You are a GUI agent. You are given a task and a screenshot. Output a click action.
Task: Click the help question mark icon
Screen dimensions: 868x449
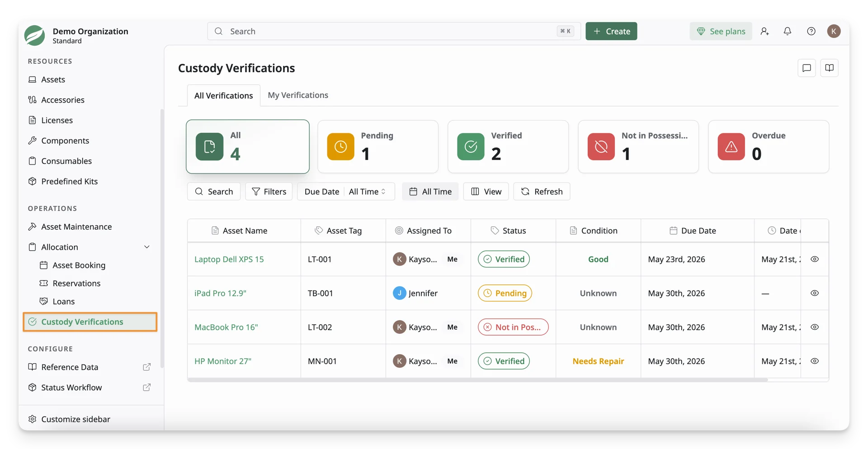tap(811, 31)
